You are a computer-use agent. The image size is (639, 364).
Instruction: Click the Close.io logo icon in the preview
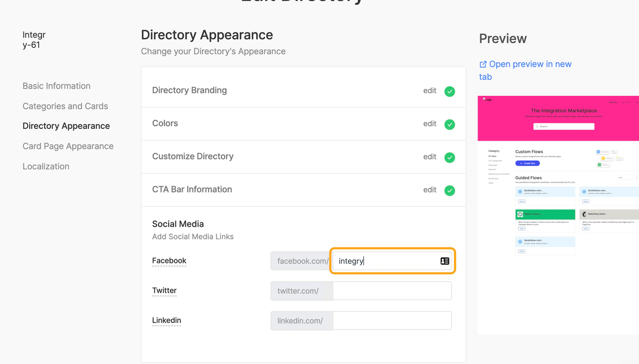click(x=520, y=214)
